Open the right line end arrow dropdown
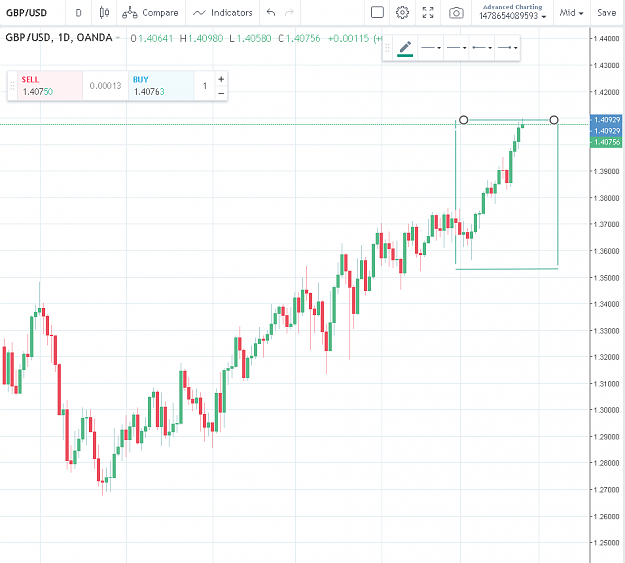The width and height of the screenshot is (625, 563). (x=507, y=48)
